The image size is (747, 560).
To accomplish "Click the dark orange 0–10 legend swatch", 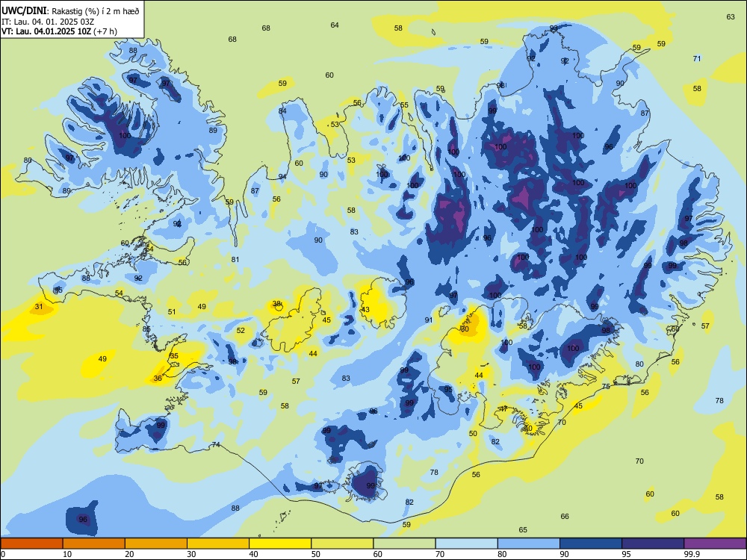I will click(x=31, y=544).
